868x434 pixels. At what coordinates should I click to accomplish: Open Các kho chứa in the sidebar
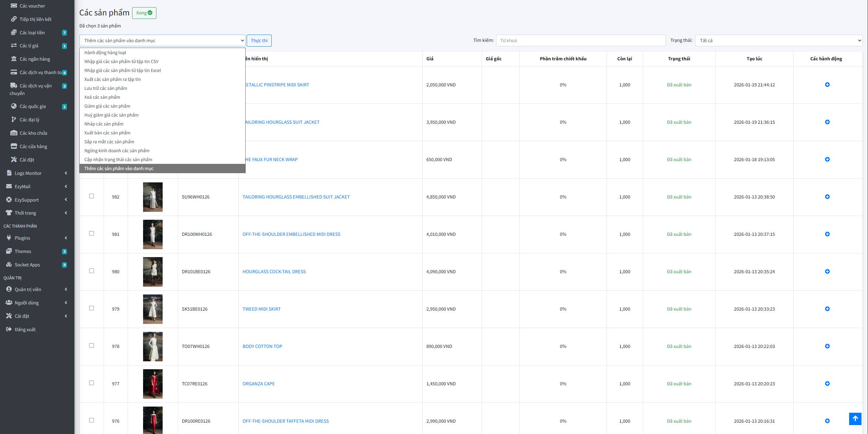pyautogui.click(x=33, y=133)
